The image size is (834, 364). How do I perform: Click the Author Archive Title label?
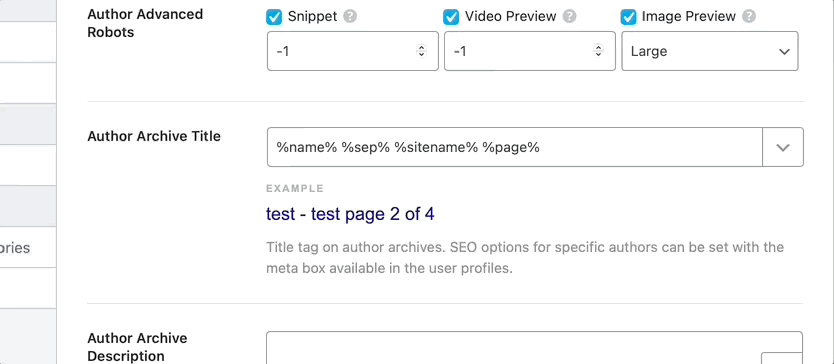[154, 136]
